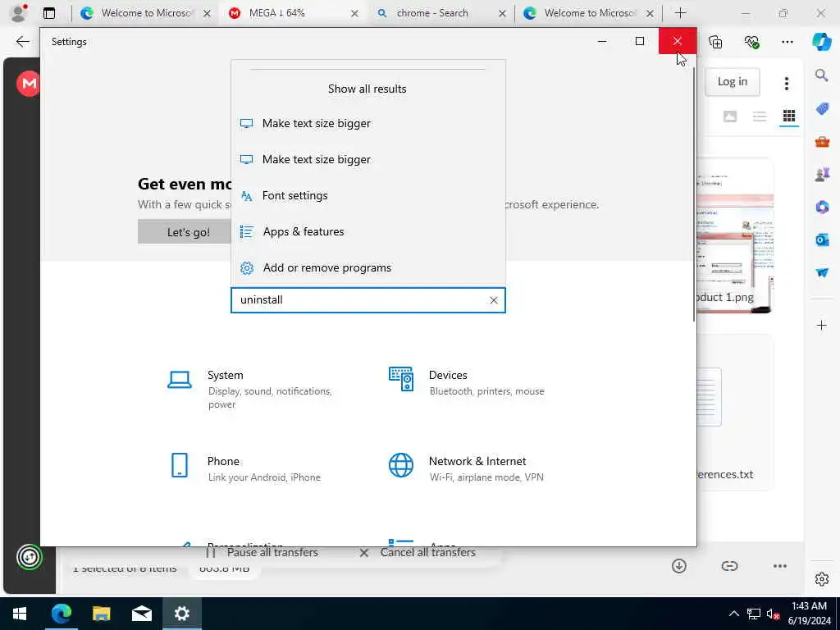Switch to chrome - Search tab
This screenshot has height=630, width=840.
pos(441,13)
